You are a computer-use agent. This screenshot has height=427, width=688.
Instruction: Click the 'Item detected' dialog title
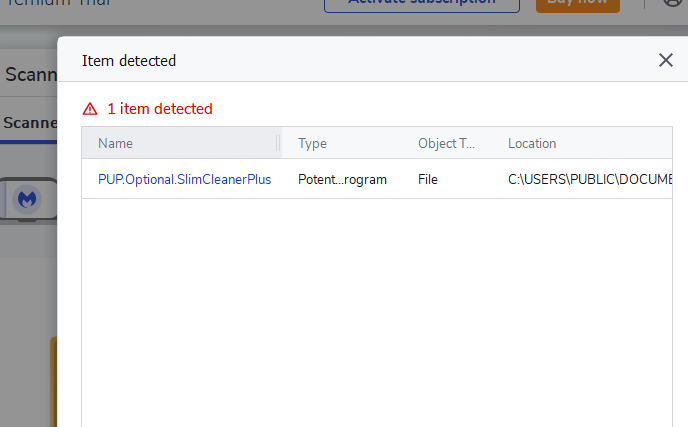pyautogui.click(x=129, y=61)
